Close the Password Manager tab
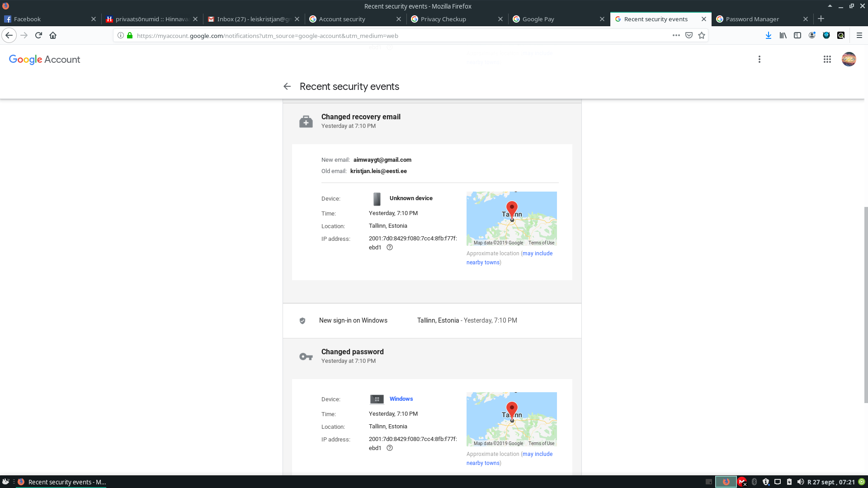This screenshot has width=868, height=488. point(806,19)
